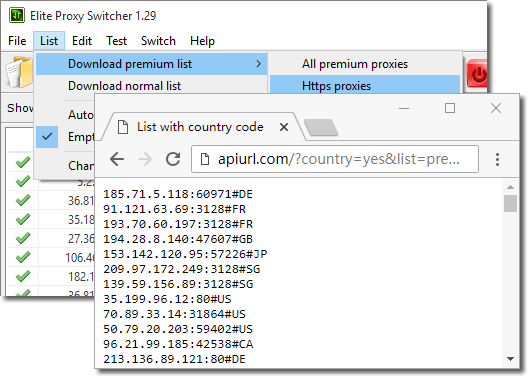Click proxy 96.21.99.185:42538#CA
This screenshot has width=528, height=377.
[178, 344]
